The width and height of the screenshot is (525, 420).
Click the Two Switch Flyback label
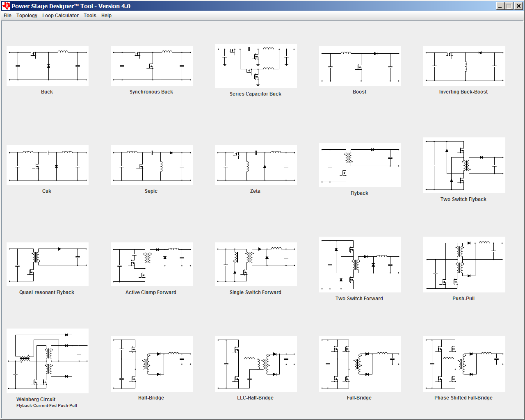coord(463,199)
